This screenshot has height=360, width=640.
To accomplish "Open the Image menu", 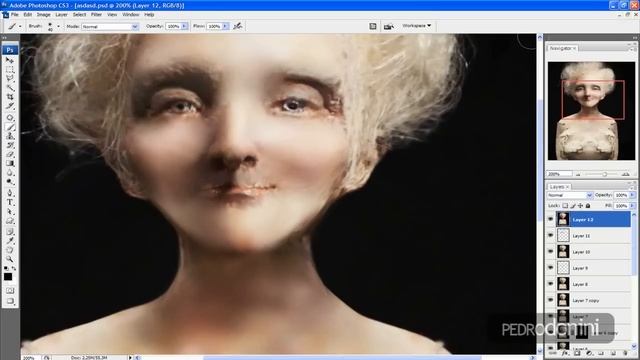I will (44, 15).
